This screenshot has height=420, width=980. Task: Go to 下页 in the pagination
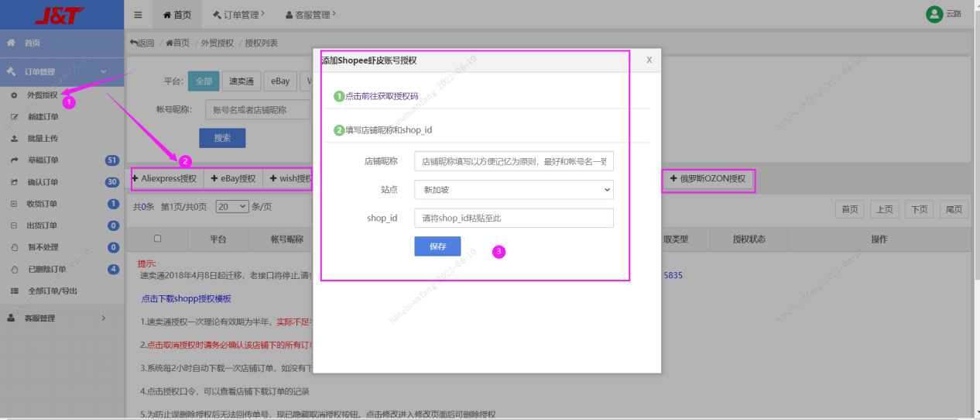[919, 209]
